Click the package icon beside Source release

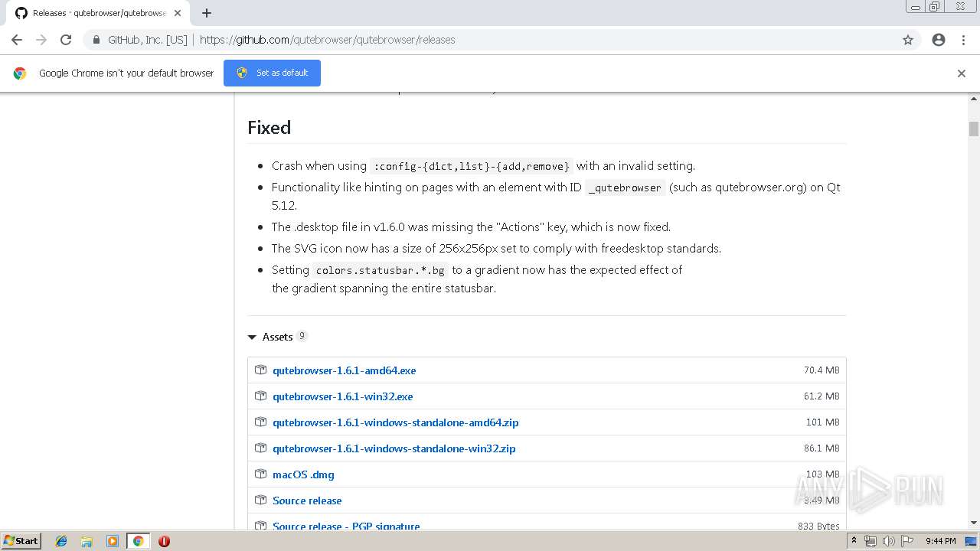260,500
